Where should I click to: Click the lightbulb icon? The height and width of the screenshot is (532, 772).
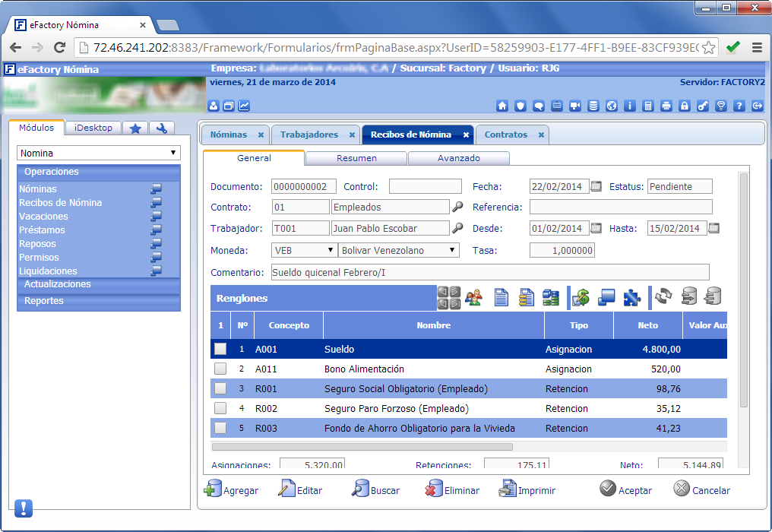[x=721, y=106]
